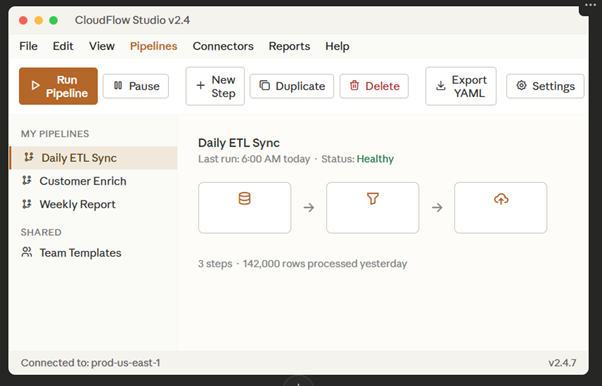Click the pause bars icon
This screenshot has width=602, height=386.
click(118, 86)
